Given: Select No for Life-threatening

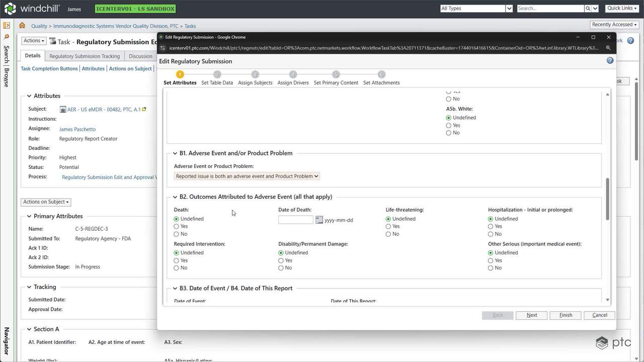Looking at the screenshot, I should [x=388, y=234].
